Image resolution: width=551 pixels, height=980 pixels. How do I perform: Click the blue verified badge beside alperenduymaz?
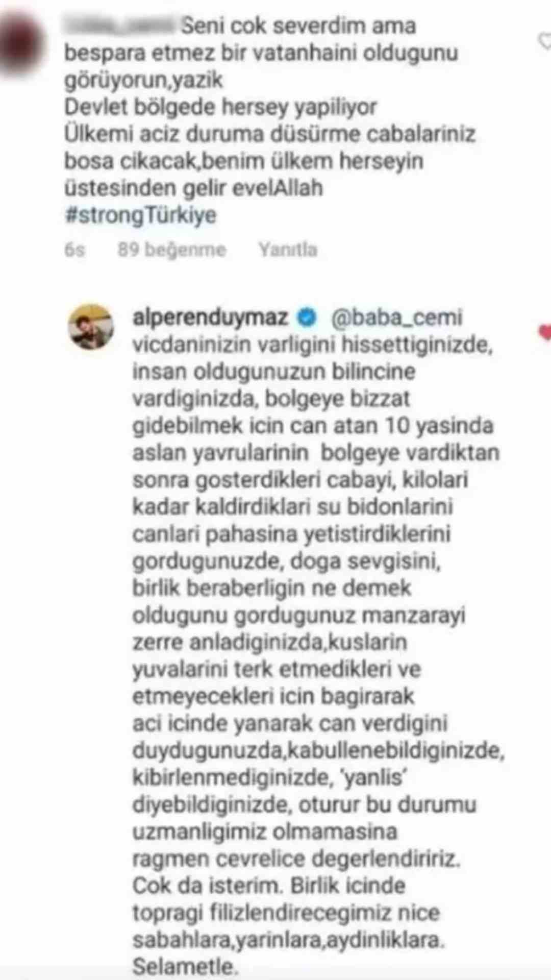coord(306,317)
